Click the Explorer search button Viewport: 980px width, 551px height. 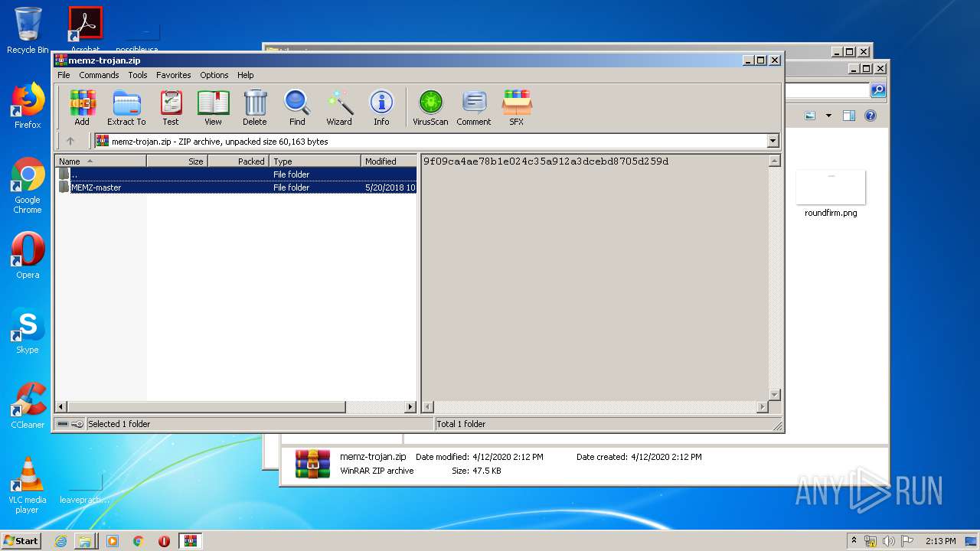(x=878, y=90)
